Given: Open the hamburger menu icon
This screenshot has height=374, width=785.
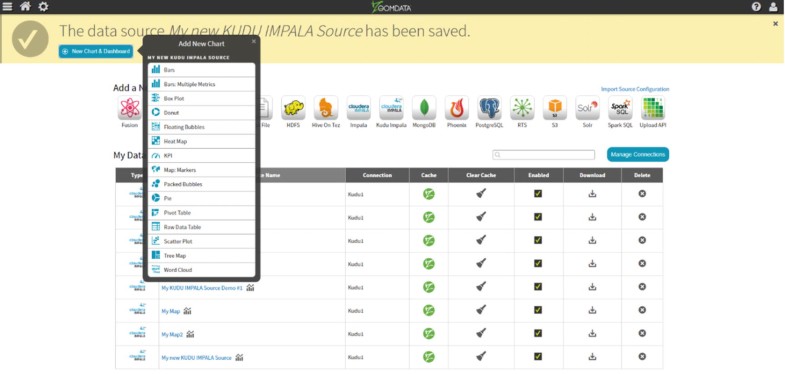Looking at the screenshot, I should pyautogui.click(x=7, y=7).
